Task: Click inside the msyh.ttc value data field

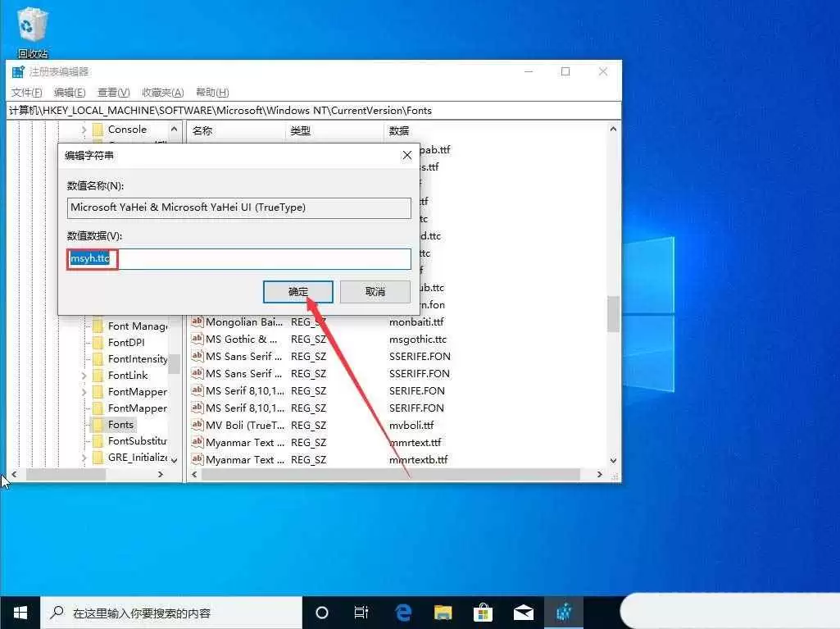Action: tap(238, 258)
